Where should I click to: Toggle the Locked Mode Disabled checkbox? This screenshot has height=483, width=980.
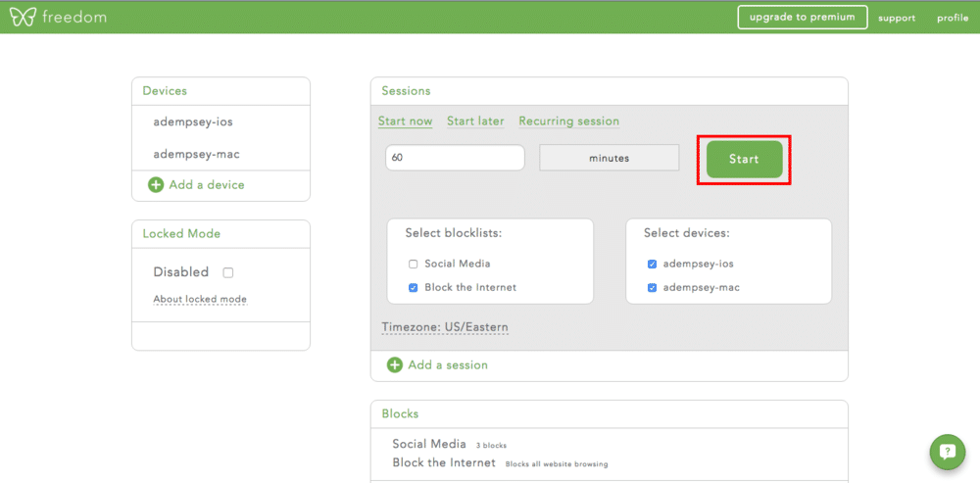[x=228, y=272]
